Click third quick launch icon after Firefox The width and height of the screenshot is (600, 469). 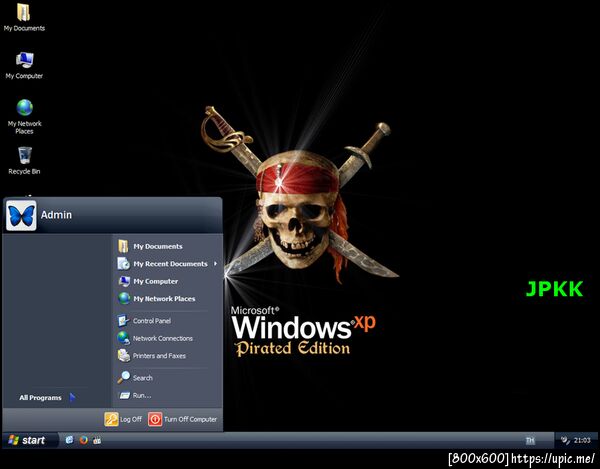click(x=97, y=440)
